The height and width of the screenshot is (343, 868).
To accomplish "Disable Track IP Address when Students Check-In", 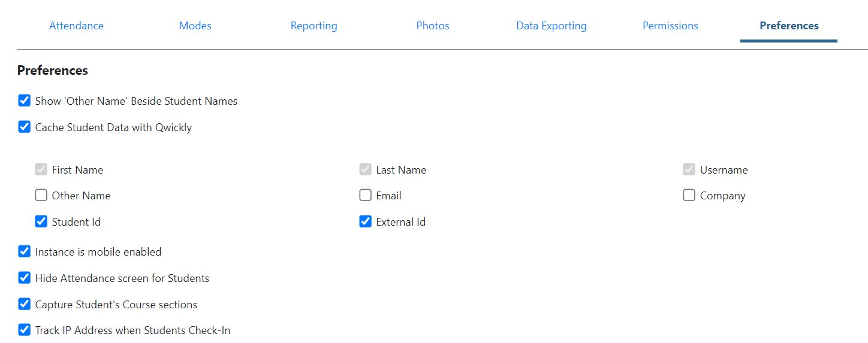I will pyautogui.click(x=25, y=330).
